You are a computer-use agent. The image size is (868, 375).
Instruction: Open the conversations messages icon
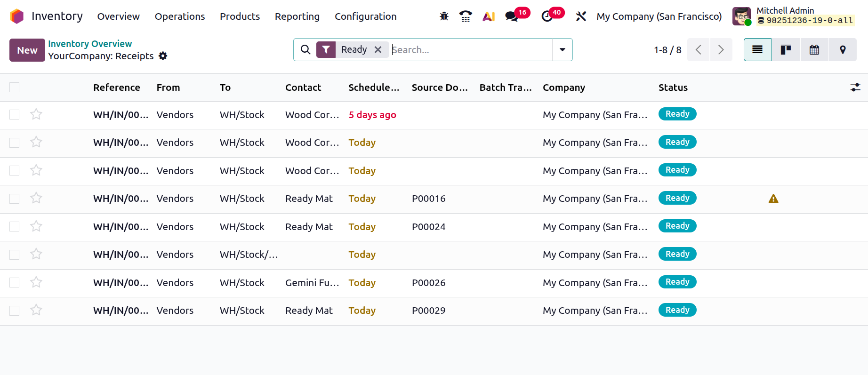512,16
